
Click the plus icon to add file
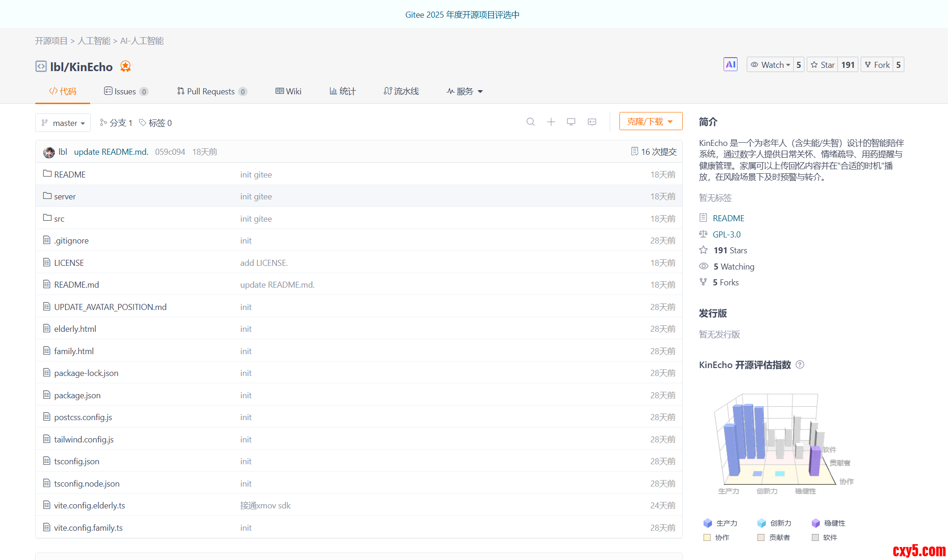551,122
